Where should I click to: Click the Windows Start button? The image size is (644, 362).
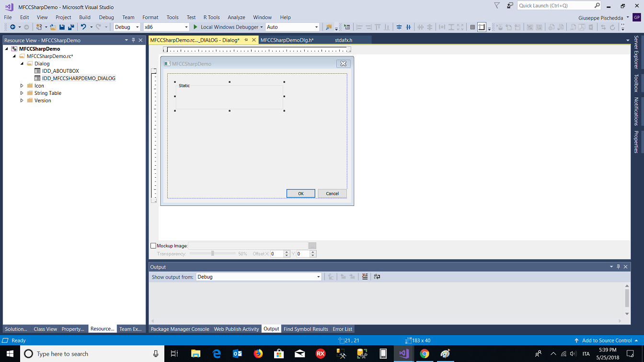point(10,354)
